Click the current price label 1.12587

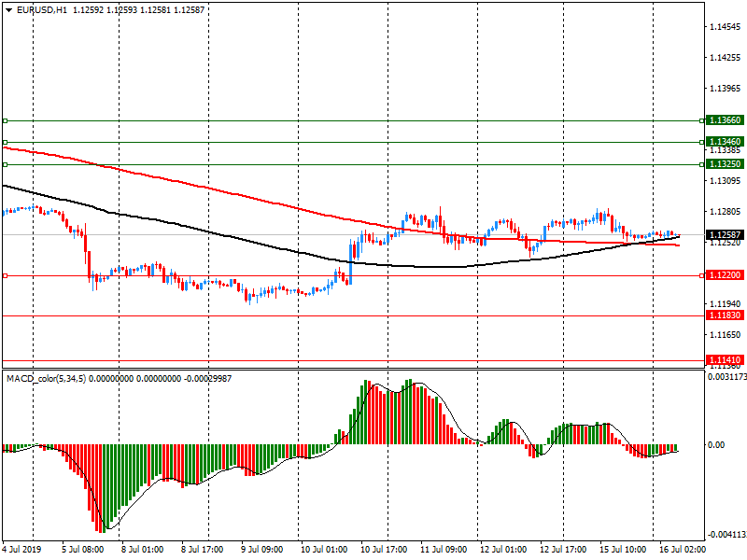726,235
